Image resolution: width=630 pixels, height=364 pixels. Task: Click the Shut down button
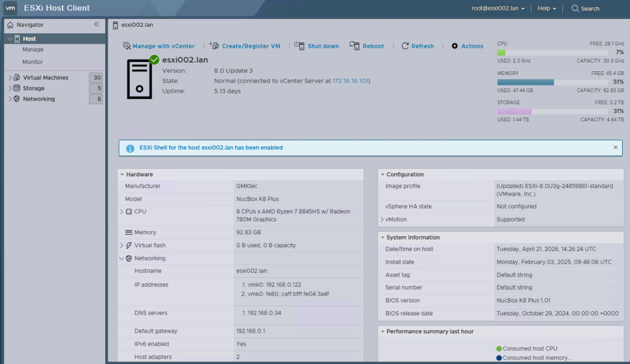point(317,45)
